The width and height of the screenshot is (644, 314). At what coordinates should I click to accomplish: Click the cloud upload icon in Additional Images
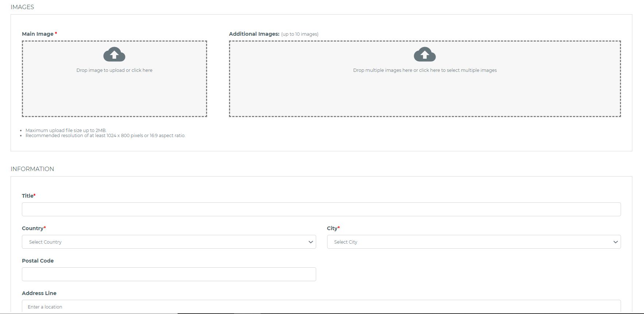424,54
